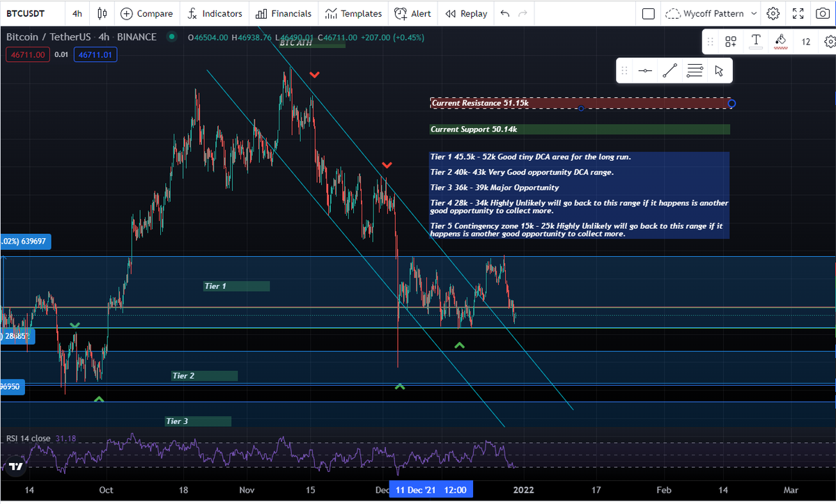Image resolution: width=836 pixels, height=504 pixels.
Task: Select the arrow cursor tool
Action: (x=719, y=70)
